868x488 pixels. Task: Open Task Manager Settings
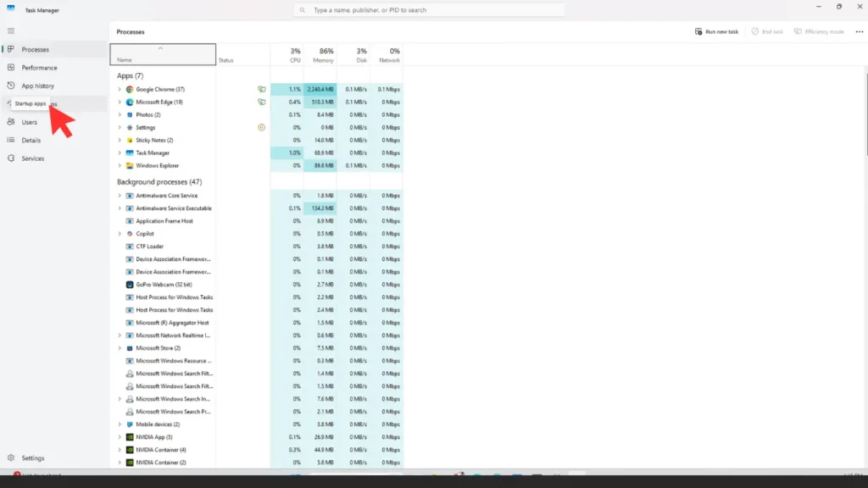[31, 457]
